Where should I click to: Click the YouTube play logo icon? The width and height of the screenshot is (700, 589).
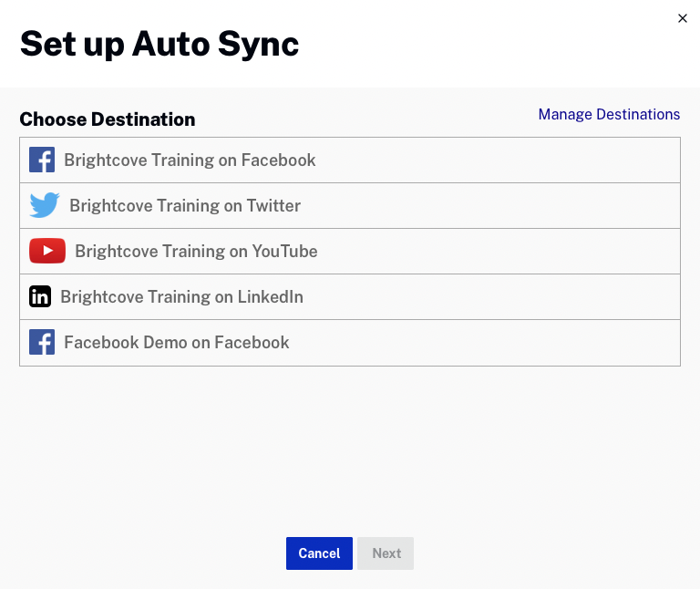tap(47, 252)
